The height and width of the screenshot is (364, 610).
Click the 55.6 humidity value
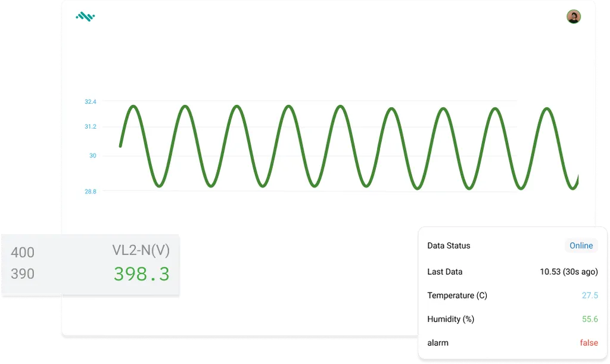pyautogui.click(x=590, y=319)
